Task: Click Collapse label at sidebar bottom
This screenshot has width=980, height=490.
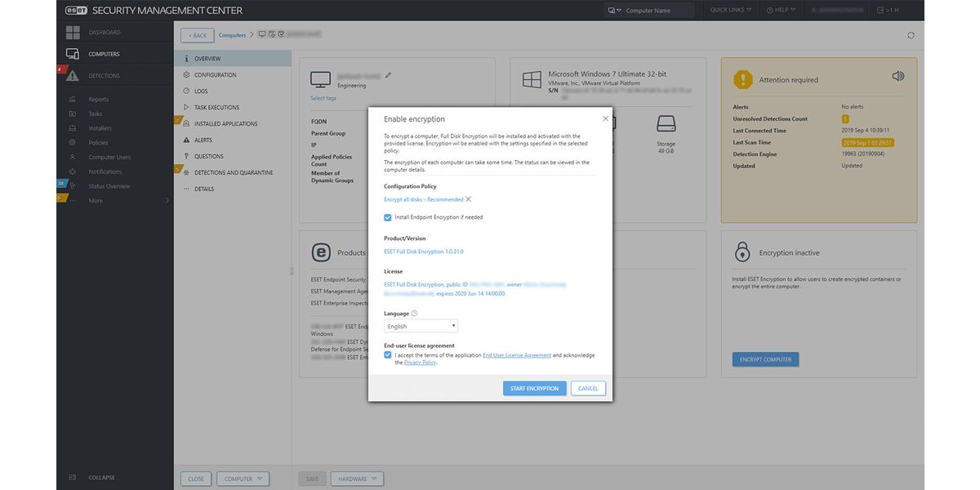Action: click(102, 478)
